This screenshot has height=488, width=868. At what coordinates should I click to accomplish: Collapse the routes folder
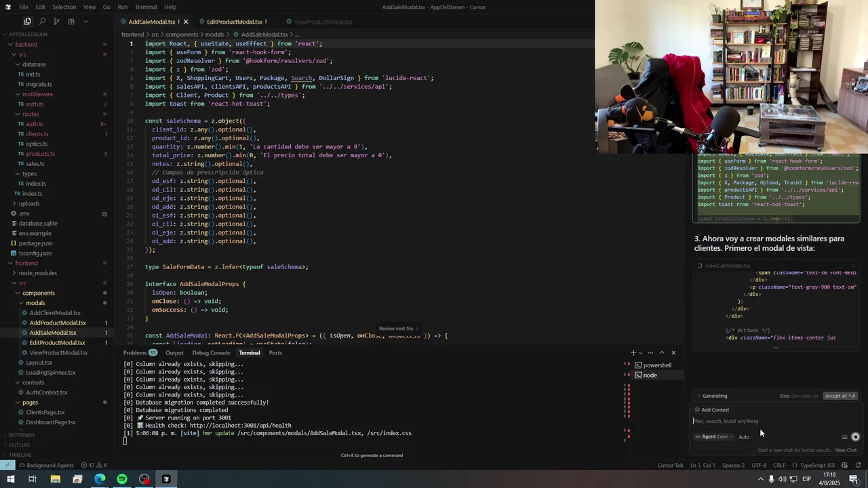(31, 114)
